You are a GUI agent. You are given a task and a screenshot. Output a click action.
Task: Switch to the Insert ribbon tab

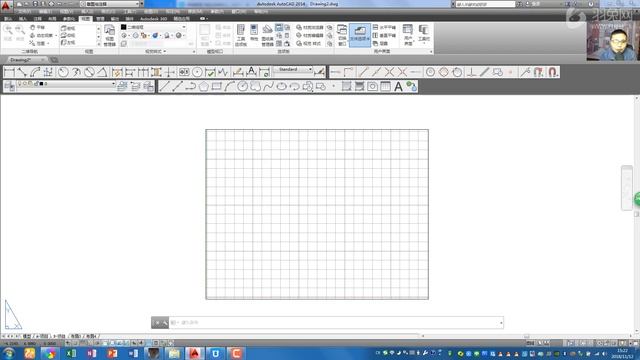pos(22,19)
